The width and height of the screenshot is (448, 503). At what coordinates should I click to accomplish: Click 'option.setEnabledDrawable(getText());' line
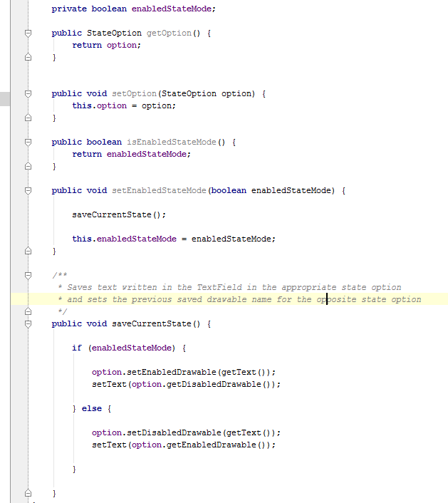(184, 372)
